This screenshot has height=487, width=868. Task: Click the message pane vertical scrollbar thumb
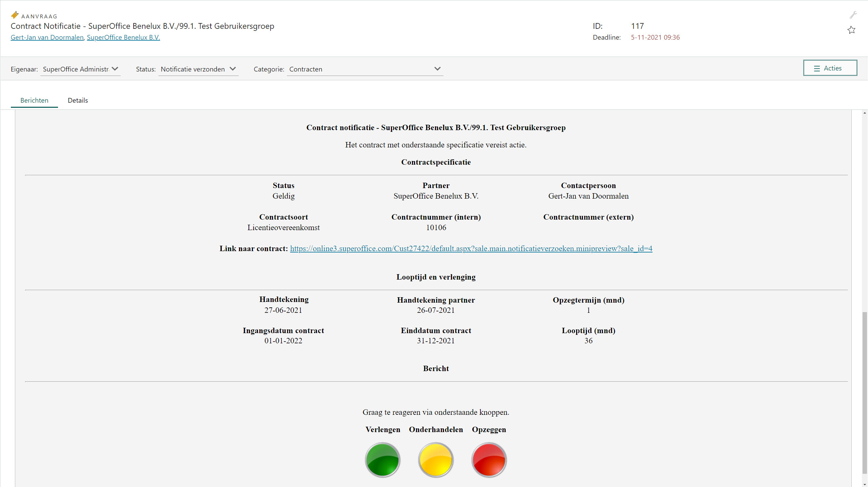(864, 392)
